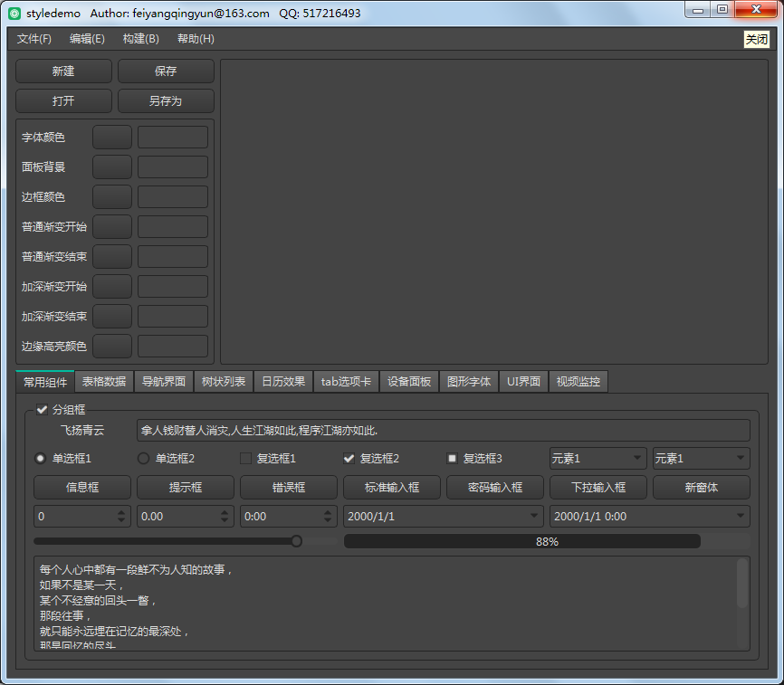This screenshot has height=685, width=784.
Task: Enable the 复选框1 checkbox
Action: (245, 459)
